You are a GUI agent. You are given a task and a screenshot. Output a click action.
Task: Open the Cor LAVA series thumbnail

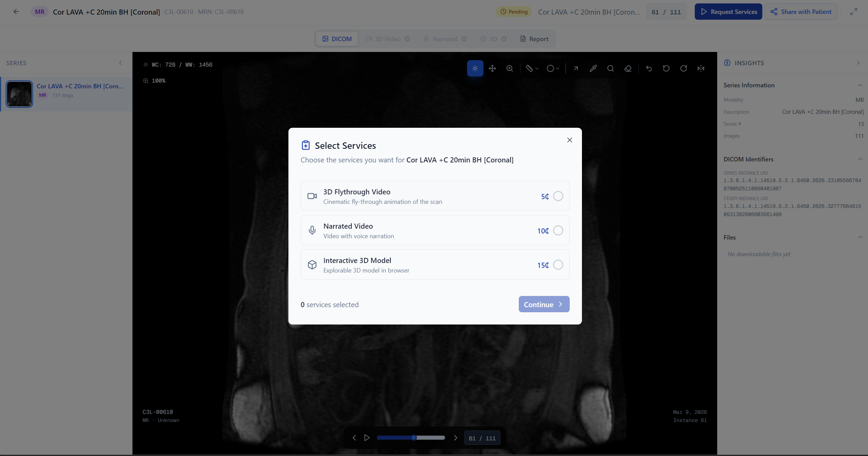coord(19,94)
